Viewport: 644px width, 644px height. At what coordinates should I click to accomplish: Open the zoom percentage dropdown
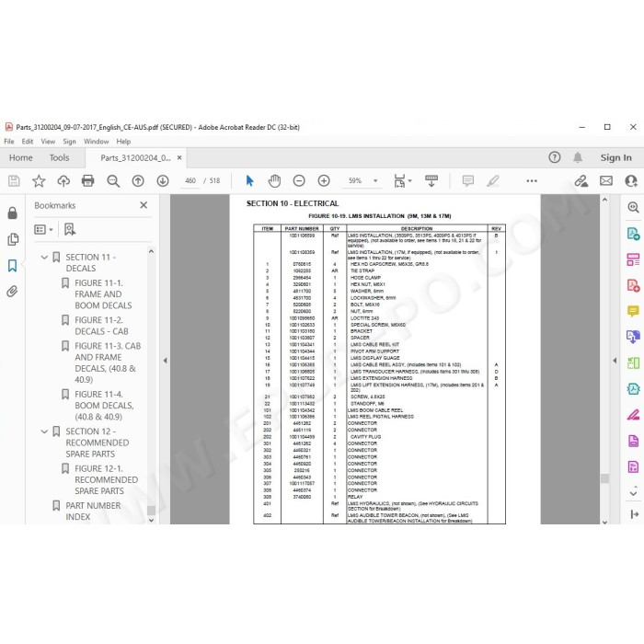[375, 180]
